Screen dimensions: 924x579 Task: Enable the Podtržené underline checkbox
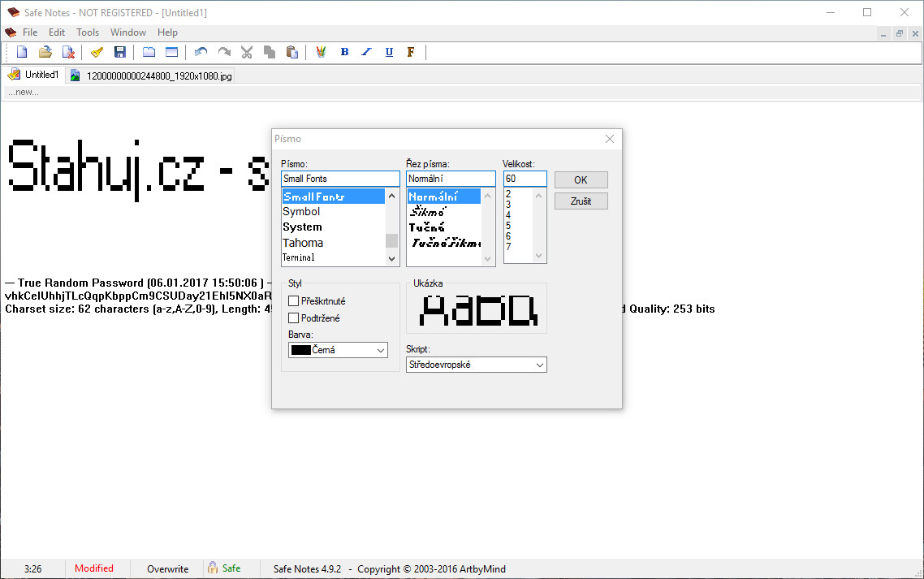(x=293, y=318)
